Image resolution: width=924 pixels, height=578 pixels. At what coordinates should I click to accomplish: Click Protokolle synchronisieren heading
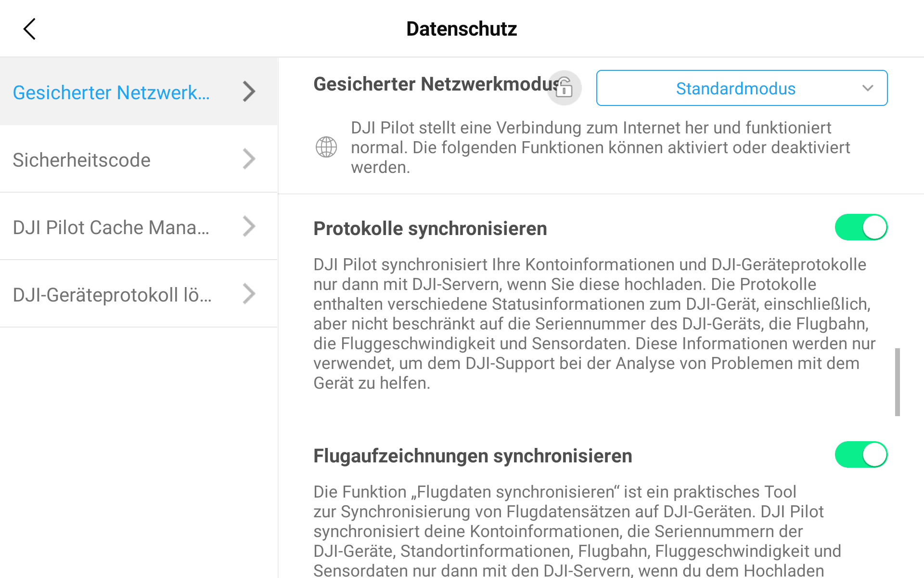coord(430,229)
